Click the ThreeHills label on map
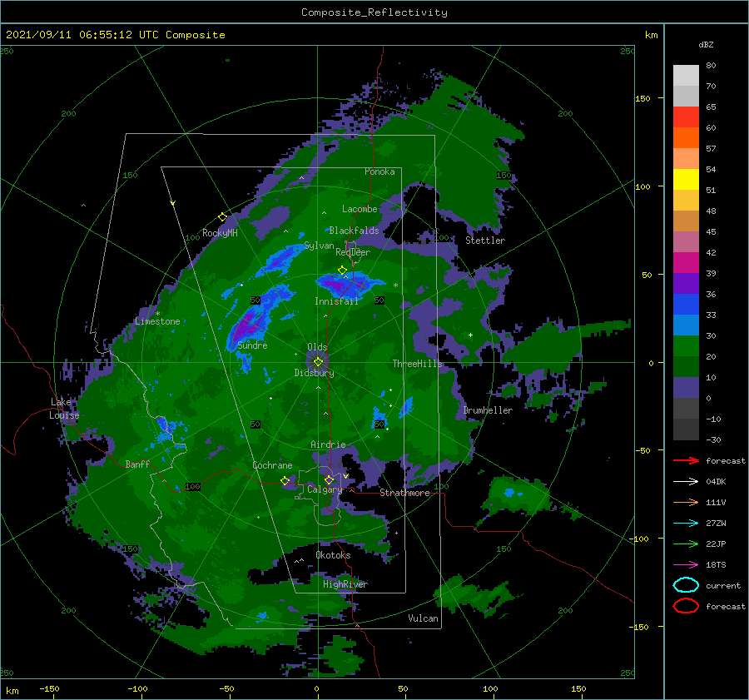Screen dimensions: 749x700 click(x=417, y=364)
